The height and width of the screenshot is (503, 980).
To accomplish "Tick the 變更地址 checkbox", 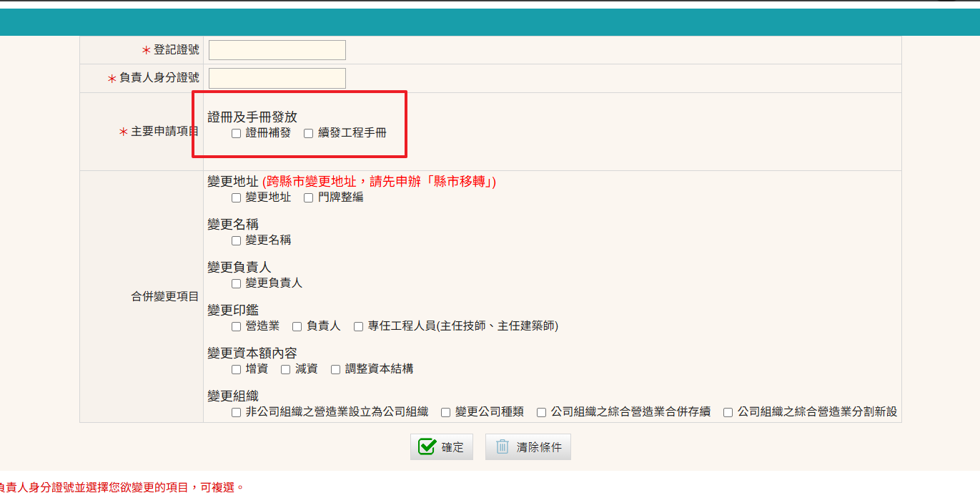I will coord(237,197).
